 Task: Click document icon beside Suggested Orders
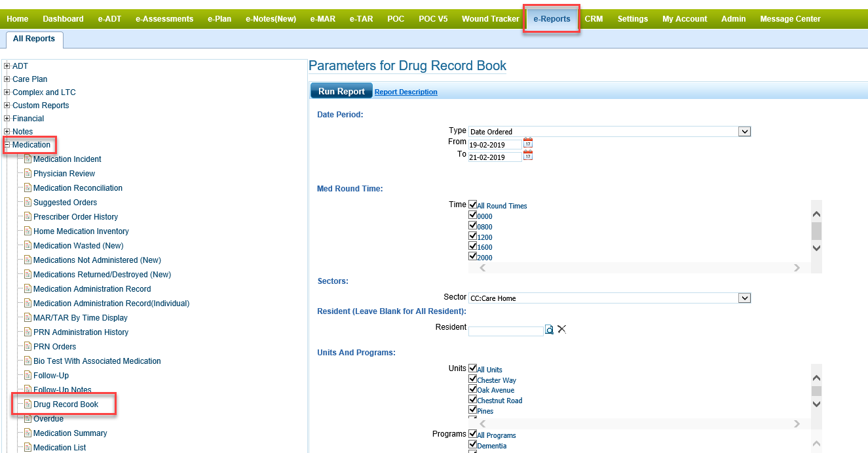pyautogui.click(x=28, y=202)
